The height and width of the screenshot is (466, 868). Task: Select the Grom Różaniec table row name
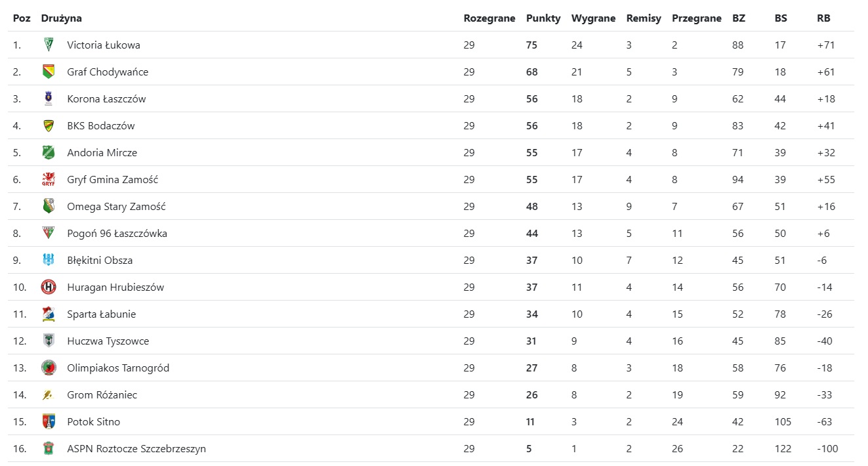[102, 395]
